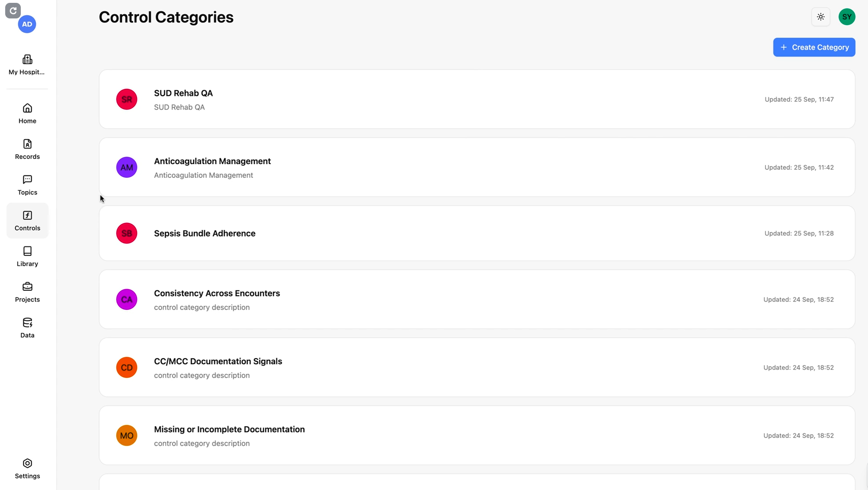Click the refresh icon at top-left
This screenshot has height=490, width=868.
click(13, 10)
